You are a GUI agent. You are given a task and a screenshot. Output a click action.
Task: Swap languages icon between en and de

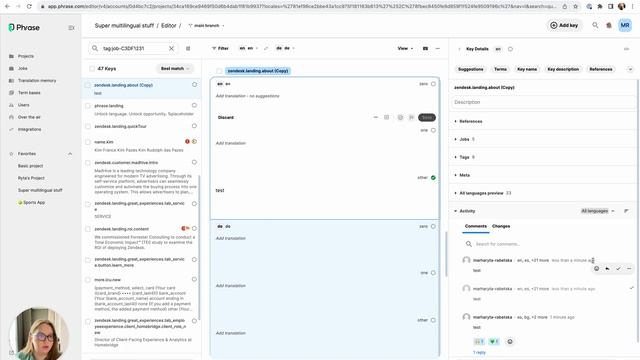click(x=266, y=48)
